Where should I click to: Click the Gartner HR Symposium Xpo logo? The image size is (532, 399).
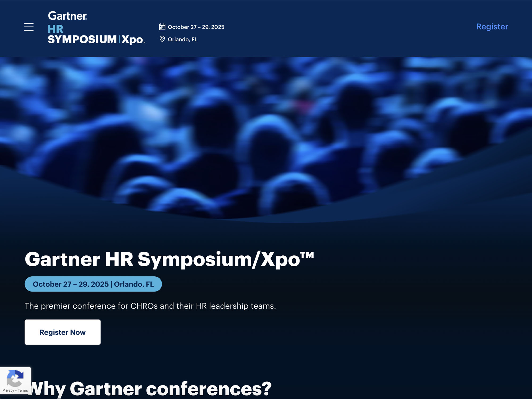click(96, 28)
